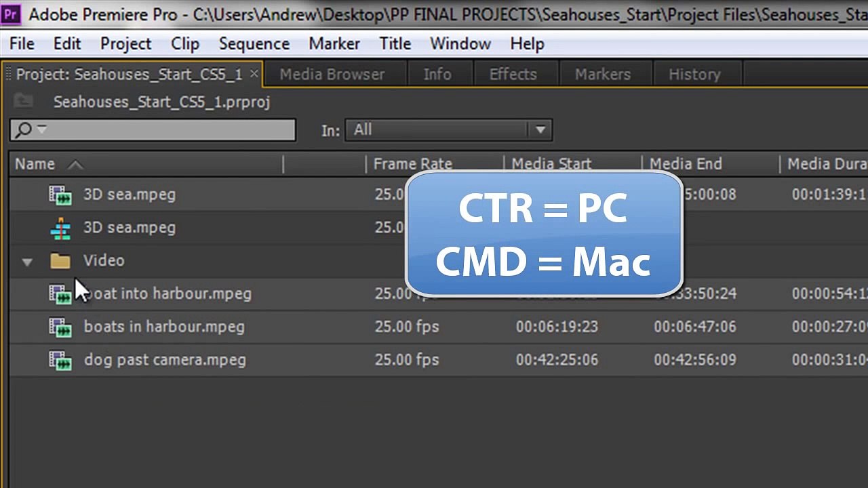Image resolution: width=868 pixels, height=488 pixels.
Task: Click the sequence icon of second 3D sea.mpeg
Action: click(60, 228)
